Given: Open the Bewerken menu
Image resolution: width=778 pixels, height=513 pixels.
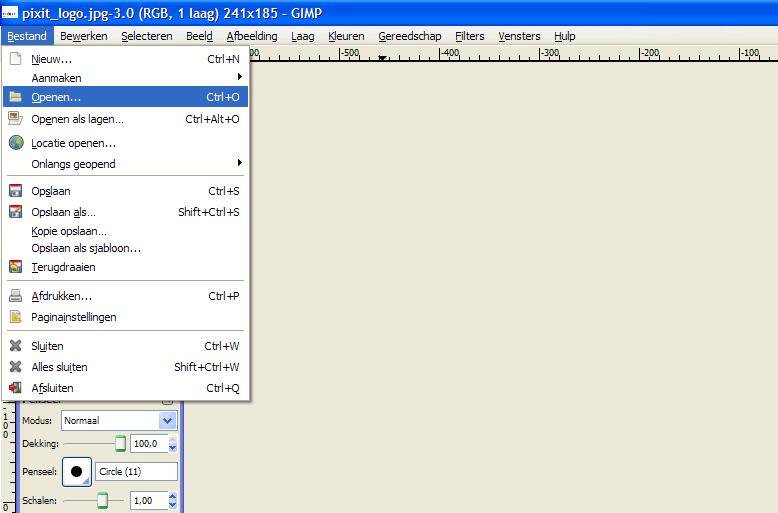Looking at the screenshot, I should (x=83, y=36).
